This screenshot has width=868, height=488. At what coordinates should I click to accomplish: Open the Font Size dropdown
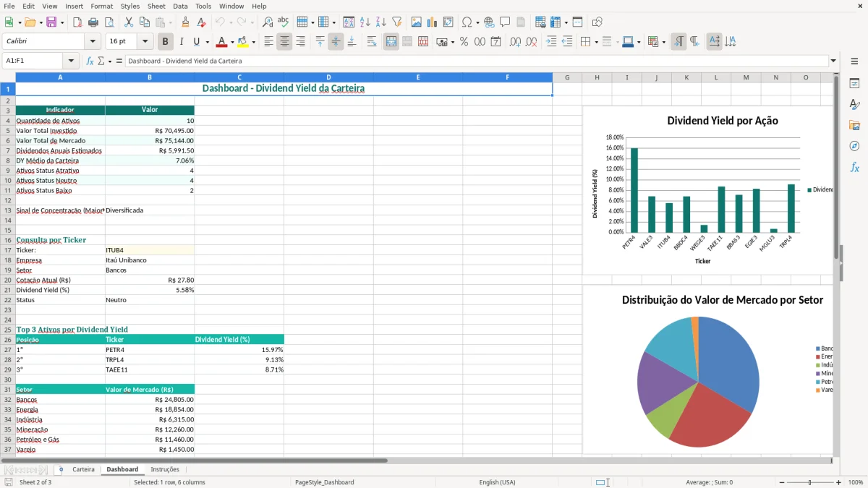145,41
